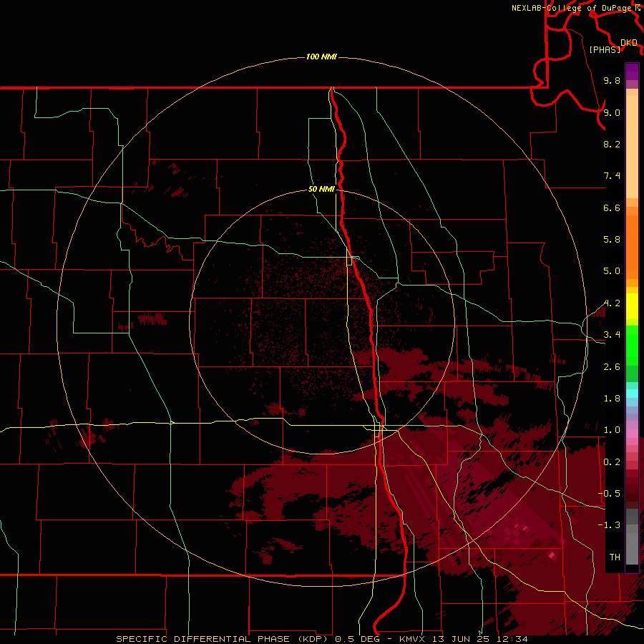The image size is (644, 644).
Task: Click the 1.0 legend value
Action: (x=612, y=430)
